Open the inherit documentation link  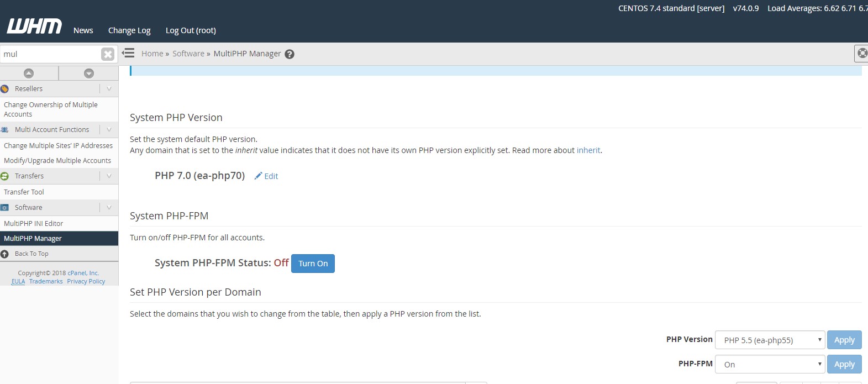tap(588, 150)
